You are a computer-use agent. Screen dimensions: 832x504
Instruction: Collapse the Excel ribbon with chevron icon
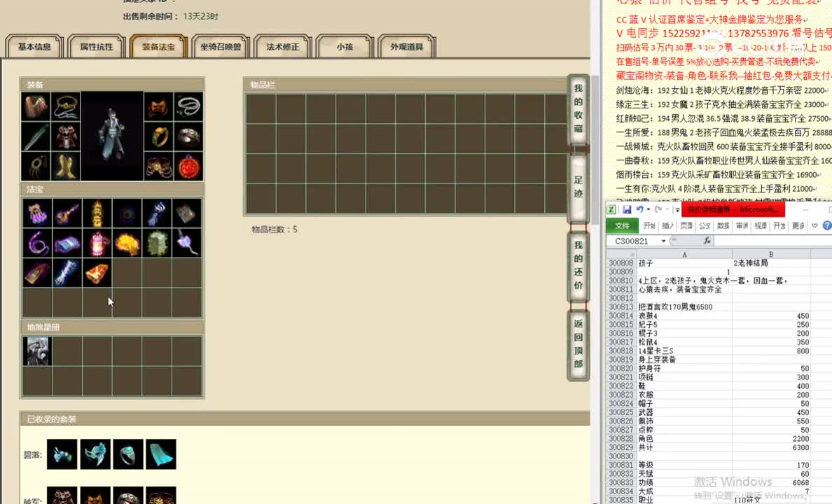point(814,225)
